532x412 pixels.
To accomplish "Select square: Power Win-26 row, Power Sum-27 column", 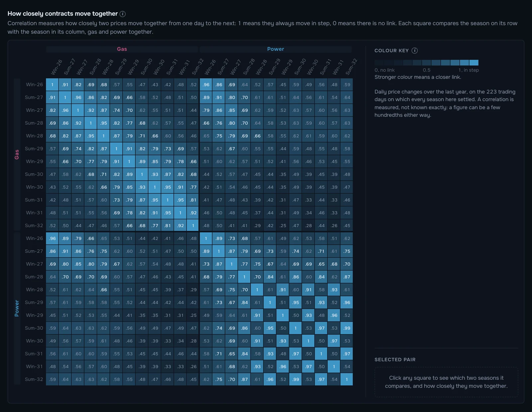I will 219,238.
